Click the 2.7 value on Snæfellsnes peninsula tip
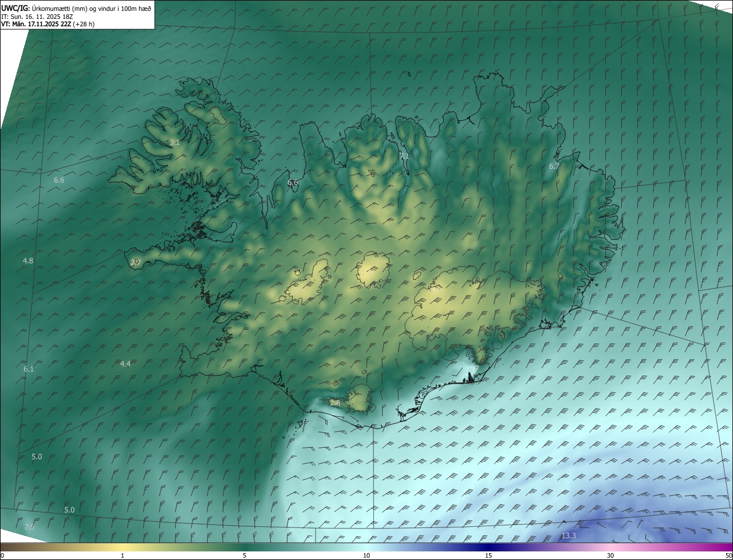Viewport: 733px width, 560px height. pyautogui.click(x=135, y=262)
